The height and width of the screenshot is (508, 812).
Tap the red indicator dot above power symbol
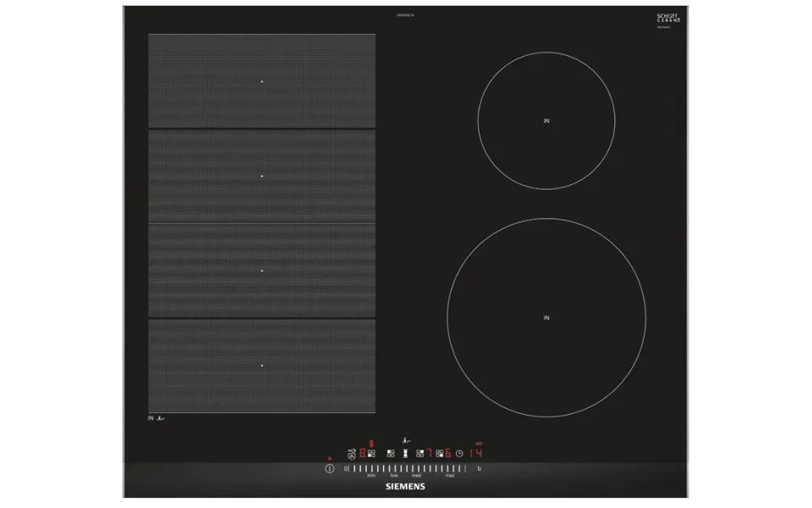click(x=330, y=459)
